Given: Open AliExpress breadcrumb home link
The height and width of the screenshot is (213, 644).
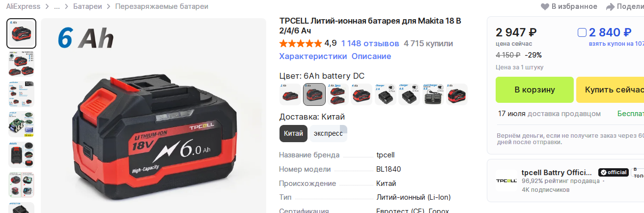Looking at the screenshot, I should [x=24, y=6].
